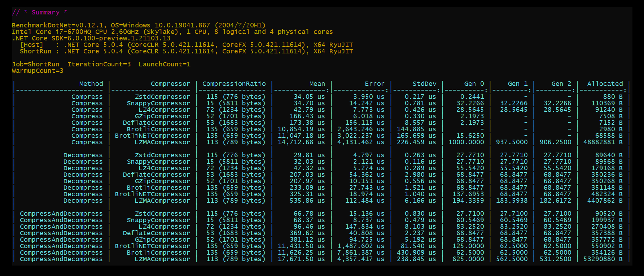The image size is (644, 276).
Task: Click 'BrotliNETCompressor' in the Compress rows
Action: click(x=153, y=136)
